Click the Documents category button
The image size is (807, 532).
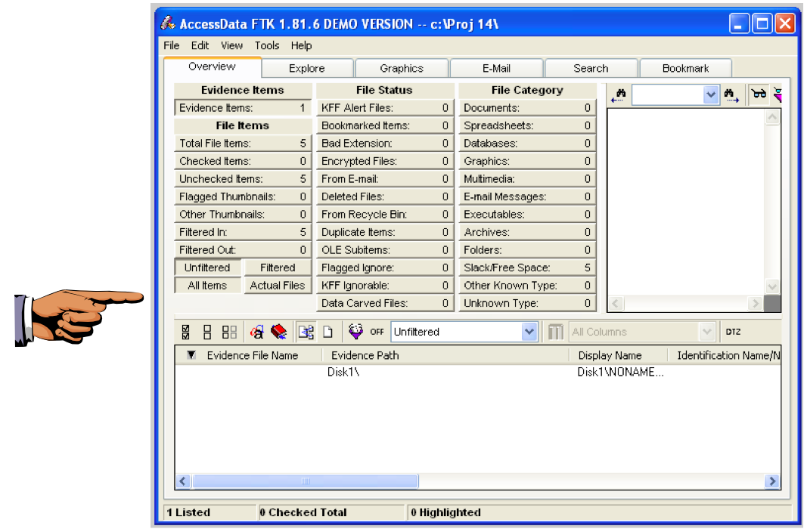pyautogui.click(x=527, y=108)
